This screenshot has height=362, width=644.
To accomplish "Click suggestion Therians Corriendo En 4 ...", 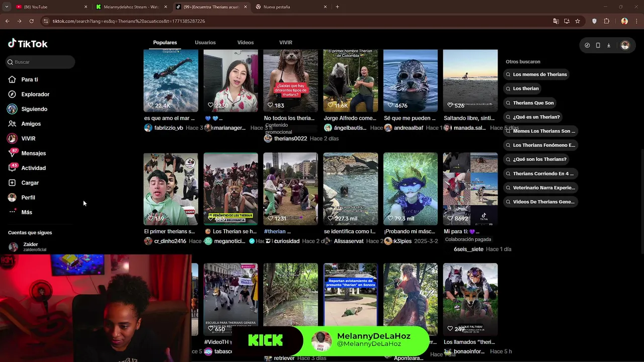I will click(x=539, y=173).
